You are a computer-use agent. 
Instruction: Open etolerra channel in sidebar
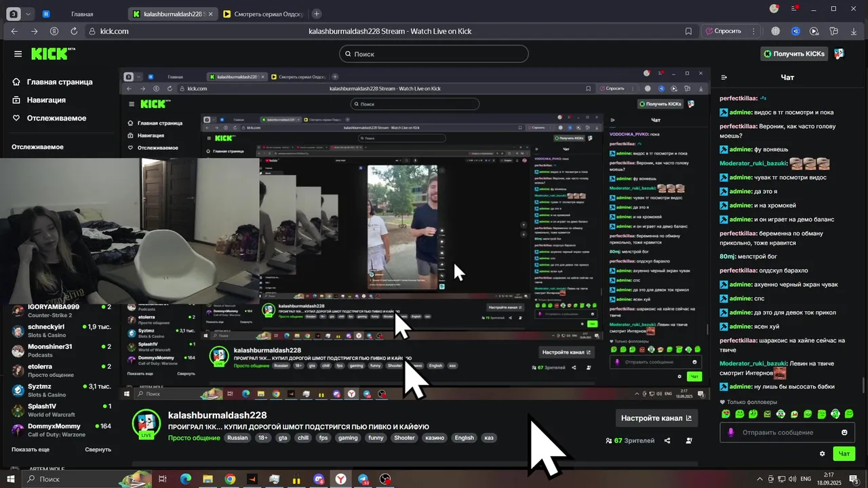(x=61, y=370)
